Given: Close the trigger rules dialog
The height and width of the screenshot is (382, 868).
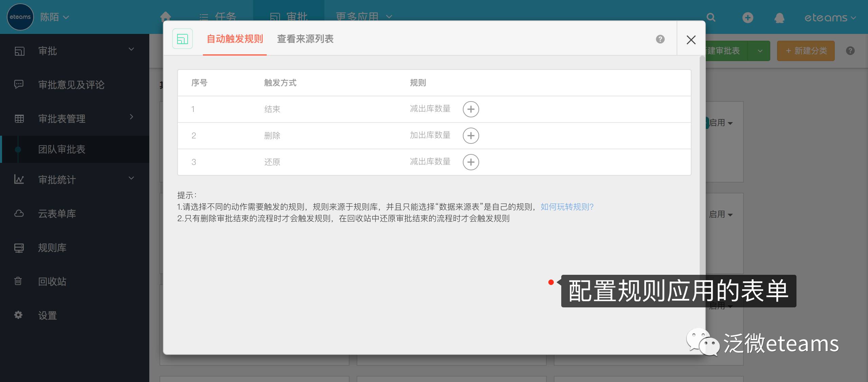Looking at the screenshot, I should (x=691, y=40).
